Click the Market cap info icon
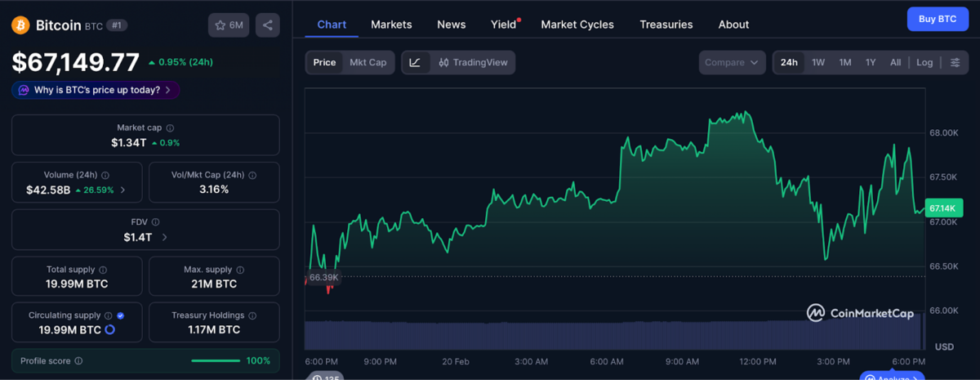The image size is (980, 380). pos(170,127)
